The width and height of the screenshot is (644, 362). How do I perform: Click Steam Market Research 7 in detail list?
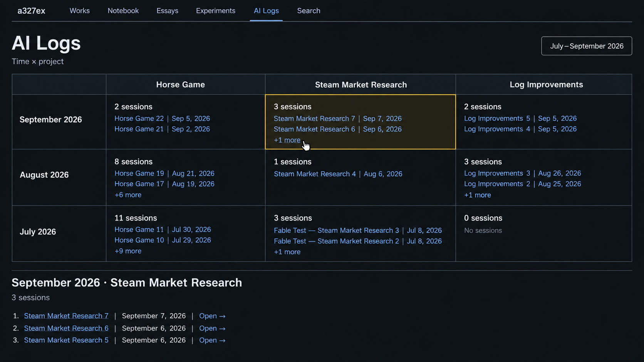[66, 316]
